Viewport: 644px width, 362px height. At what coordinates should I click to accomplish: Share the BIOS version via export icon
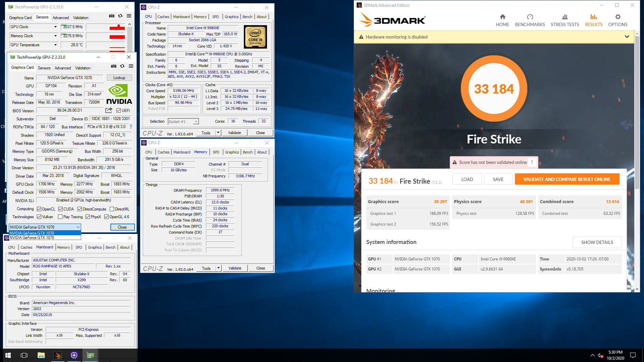click(x=109, y=110)
